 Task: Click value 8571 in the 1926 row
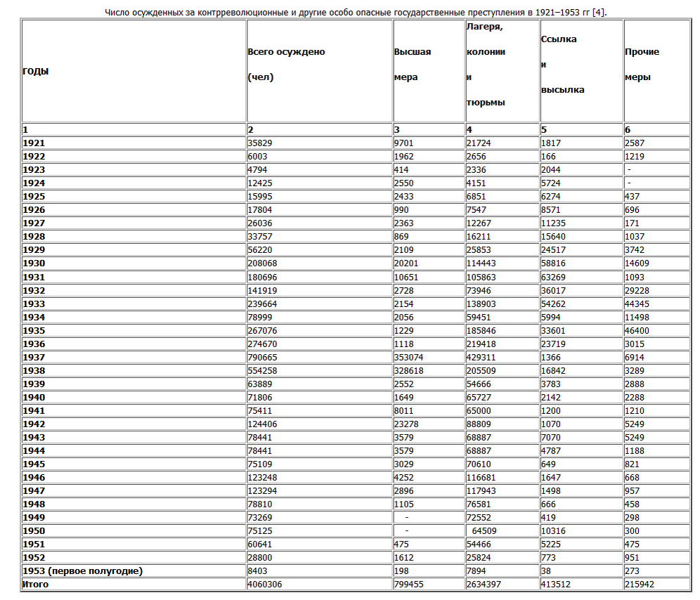[582, 210]
